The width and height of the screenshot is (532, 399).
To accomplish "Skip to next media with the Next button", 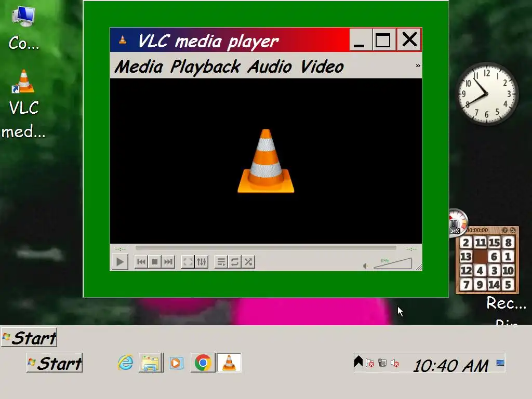I will [x=168, y=262].
